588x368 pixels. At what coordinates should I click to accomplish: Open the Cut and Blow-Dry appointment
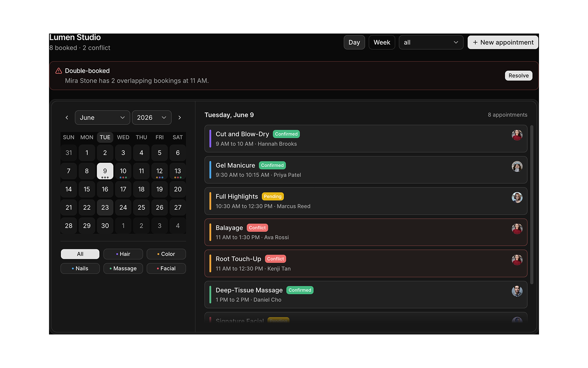366,139
